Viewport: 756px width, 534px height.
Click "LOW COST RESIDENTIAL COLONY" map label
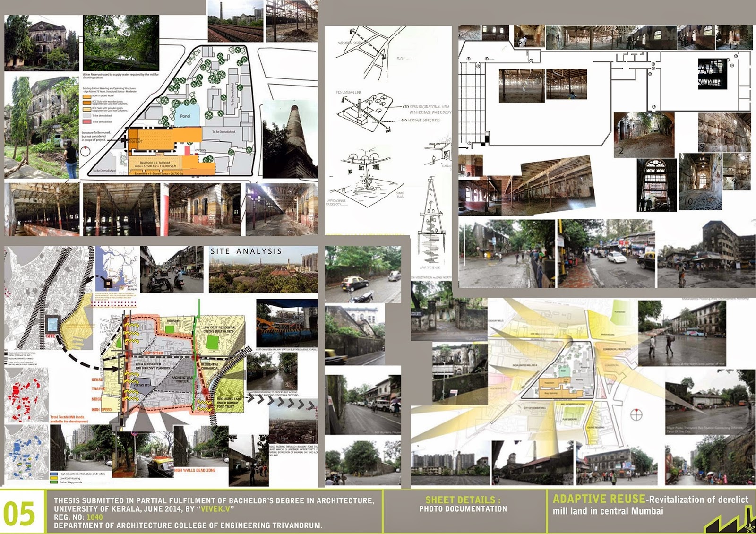click(219, 329)
